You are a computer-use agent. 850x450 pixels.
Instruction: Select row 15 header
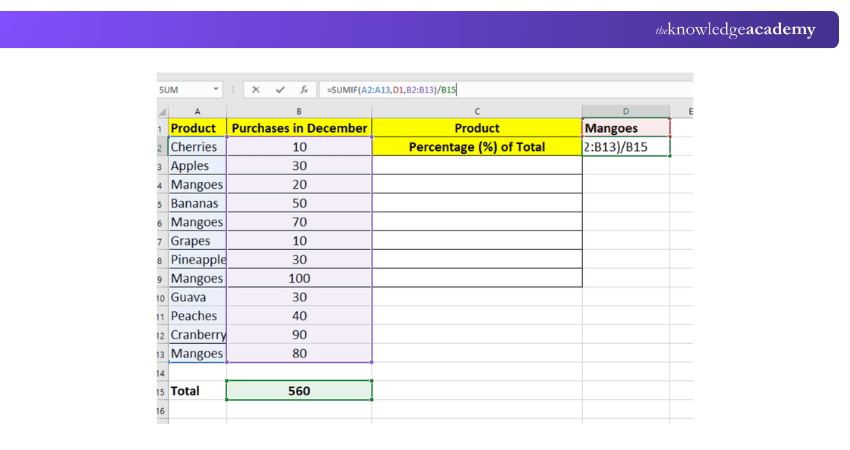point(162,391)
